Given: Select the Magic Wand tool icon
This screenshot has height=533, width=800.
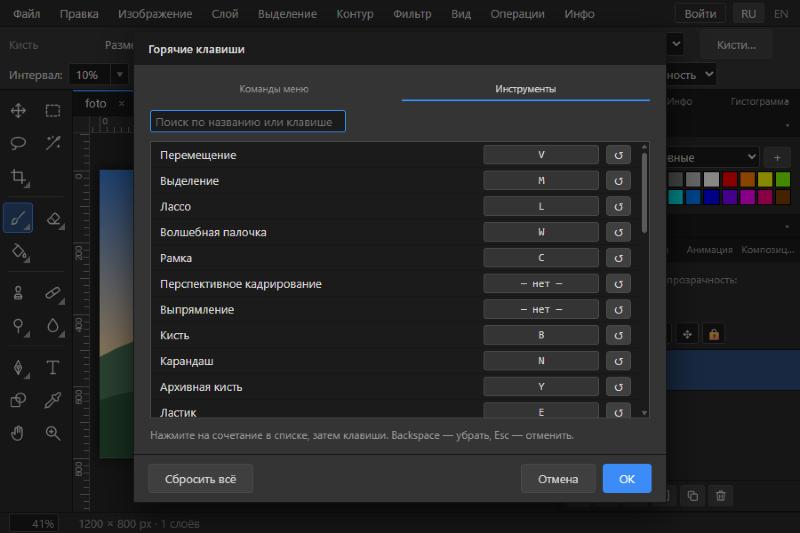Looking at the screenshot, I should (53, 143).
